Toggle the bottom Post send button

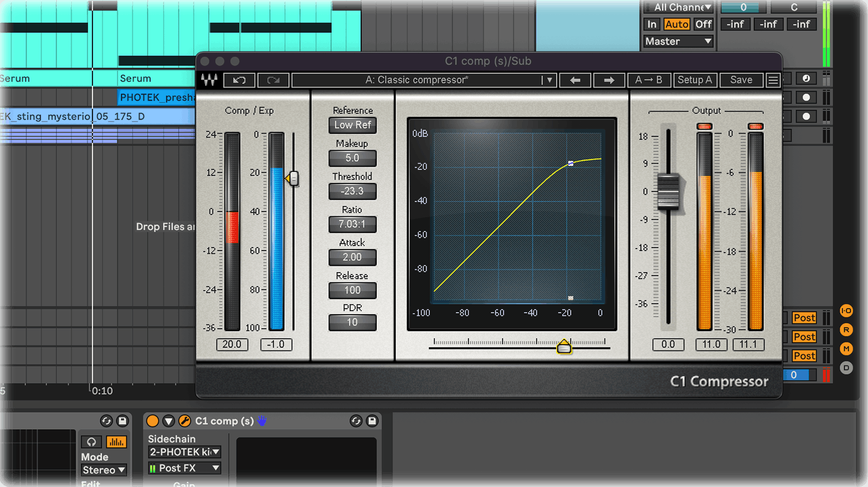pyautogui.click(x=804, y=356)
